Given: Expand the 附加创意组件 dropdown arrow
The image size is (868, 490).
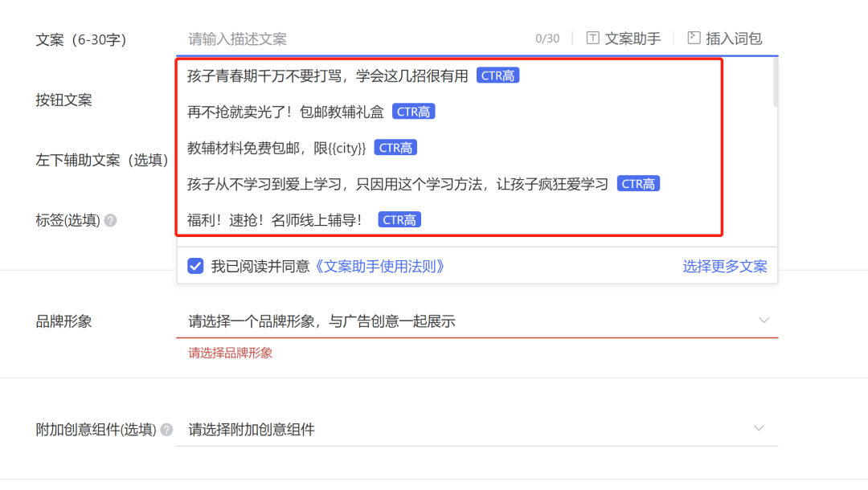Looking at the screenshot, I should 759,428.
